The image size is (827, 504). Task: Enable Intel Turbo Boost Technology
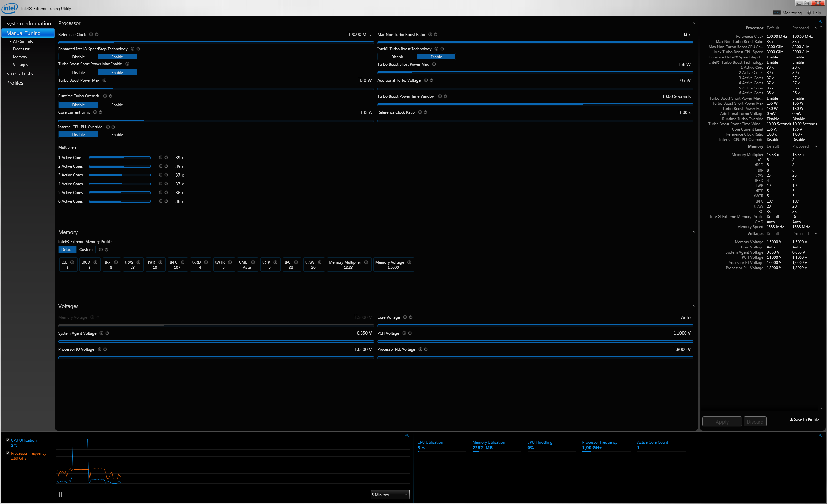(x=436, y=57)
